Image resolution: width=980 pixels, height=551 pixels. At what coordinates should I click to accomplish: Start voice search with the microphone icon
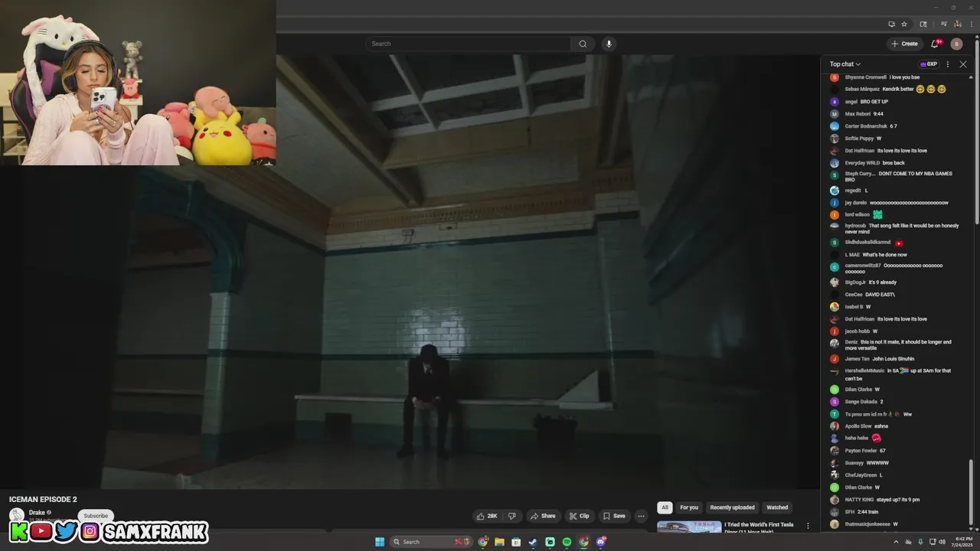click(x=609, y=44)
